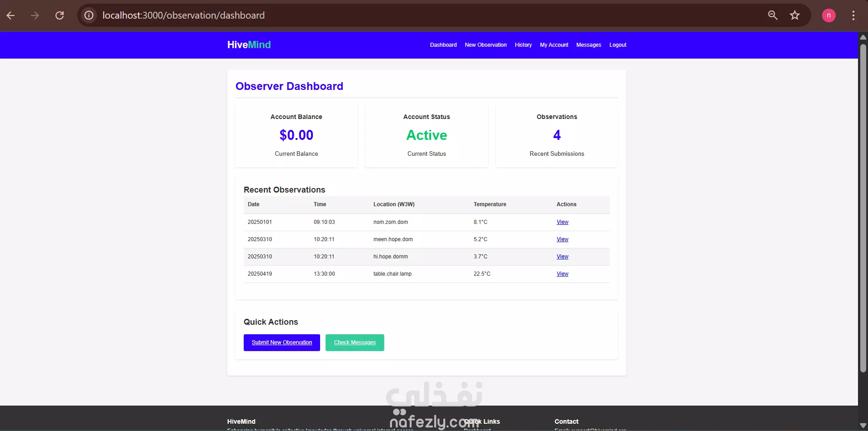
Task: Click the footer HiveMind heading
Action: [x=241, y=421]
